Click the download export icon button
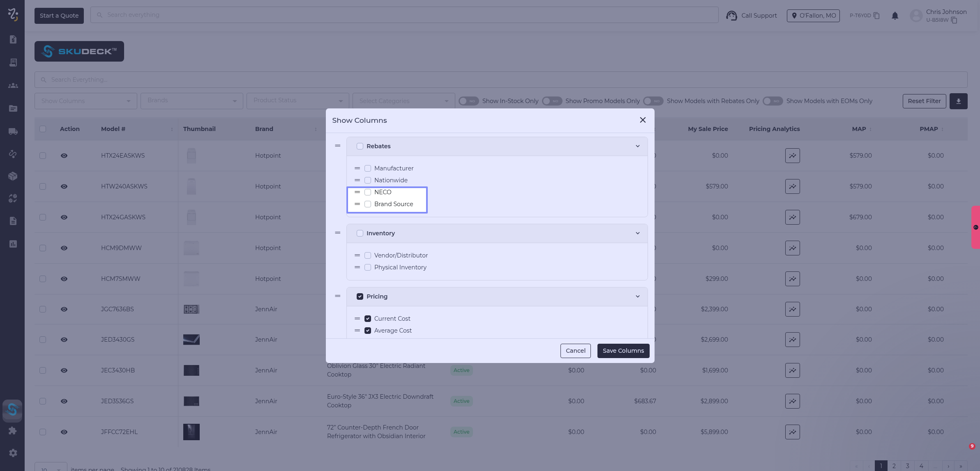980x471 pixels. click(958, 101)
